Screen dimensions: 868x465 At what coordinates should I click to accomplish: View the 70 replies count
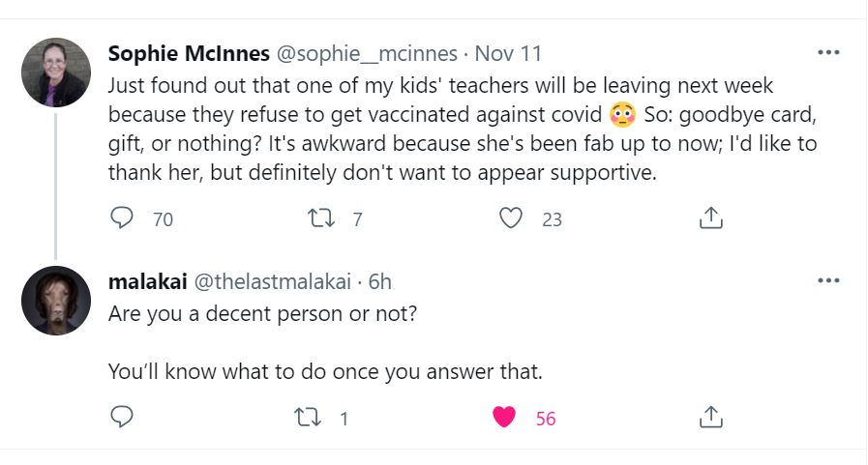(163, 219)
